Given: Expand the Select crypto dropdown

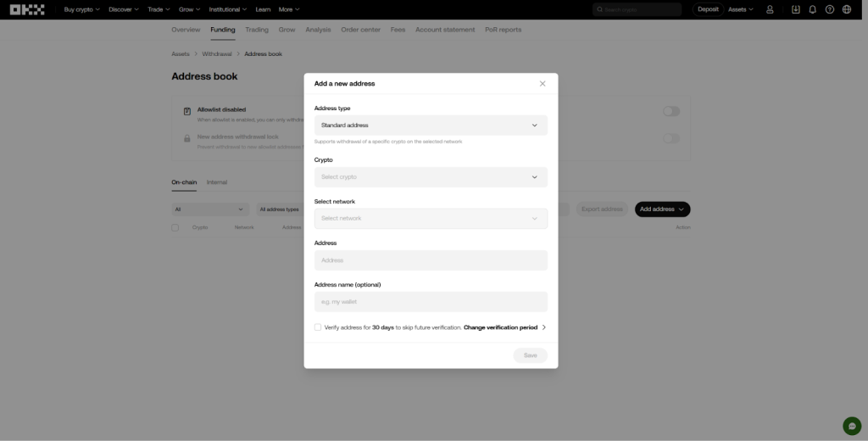Looking at the screenshot, I should click(431, 177).
